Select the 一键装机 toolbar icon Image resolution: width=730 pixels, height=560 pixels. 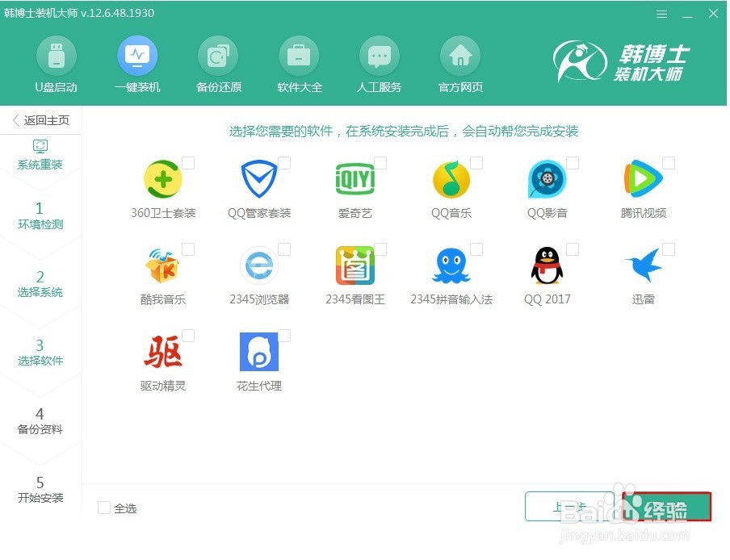(137, 61)
